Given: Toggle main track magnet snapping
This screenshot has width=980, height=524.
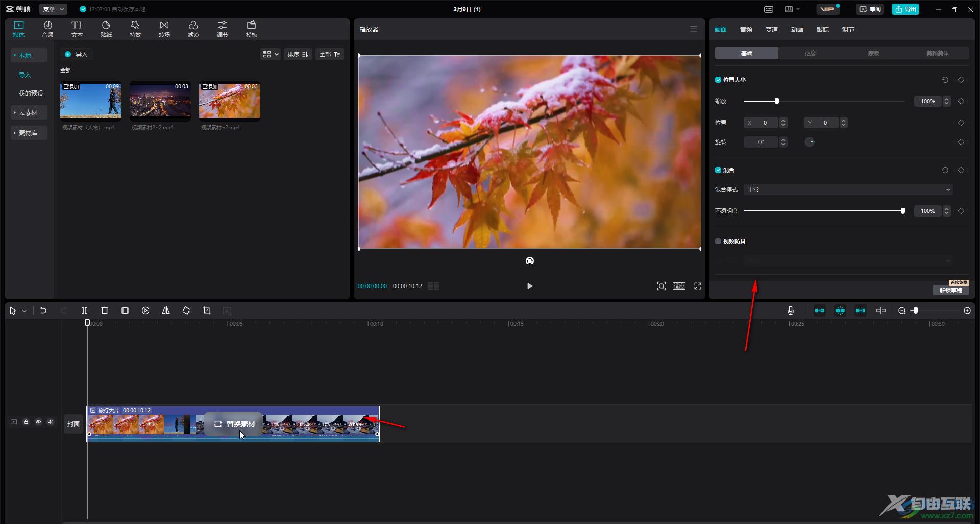Looking at the screenshot, I should click(x=820, y=311).
